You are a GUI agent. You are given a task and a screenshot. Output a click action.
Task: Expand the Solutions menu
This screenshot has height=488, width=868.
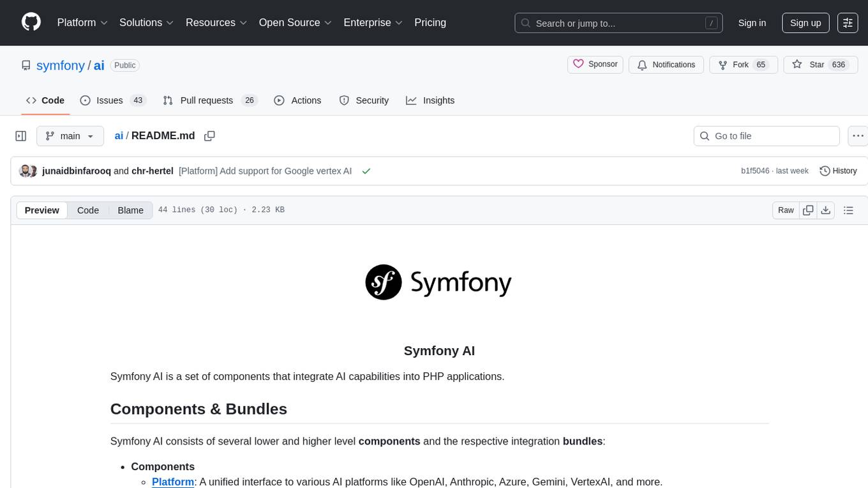tap(147, 22)
